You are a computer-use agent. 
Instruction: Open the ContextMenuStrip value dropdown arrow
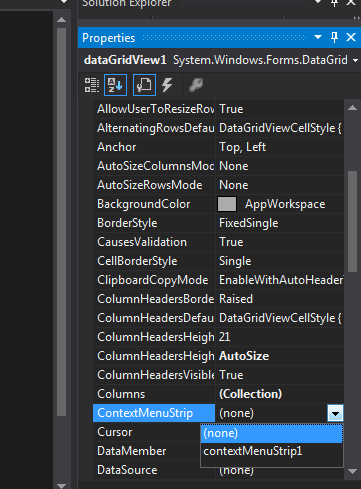point(335,413)
